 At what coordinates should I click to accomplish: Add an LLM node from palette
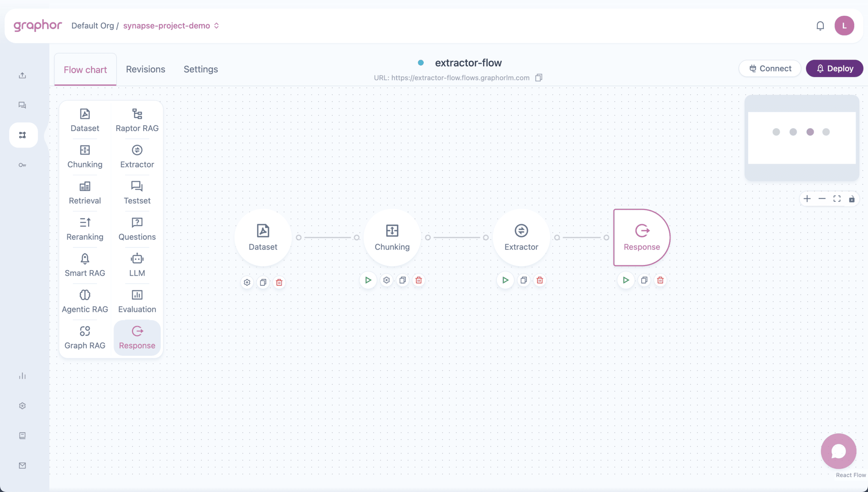tap(137, 265)
